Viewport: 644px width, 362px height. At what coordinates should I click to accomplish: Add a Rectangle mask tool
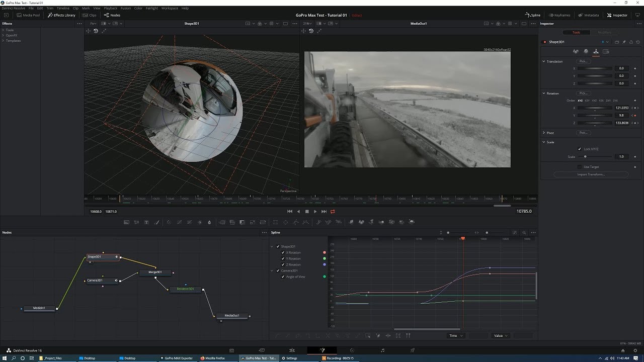tap(275, 222)
